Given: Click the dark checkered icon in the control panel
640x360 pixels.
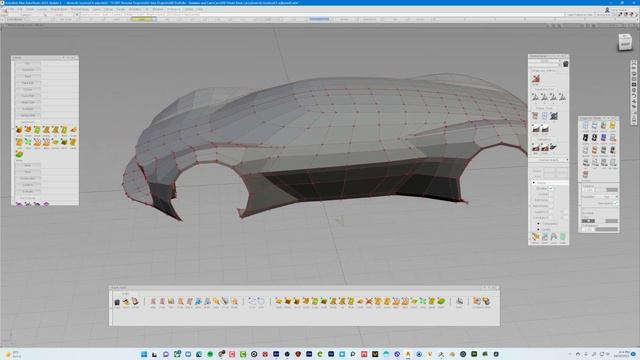Looking at the screenshot, I should 554,116.
